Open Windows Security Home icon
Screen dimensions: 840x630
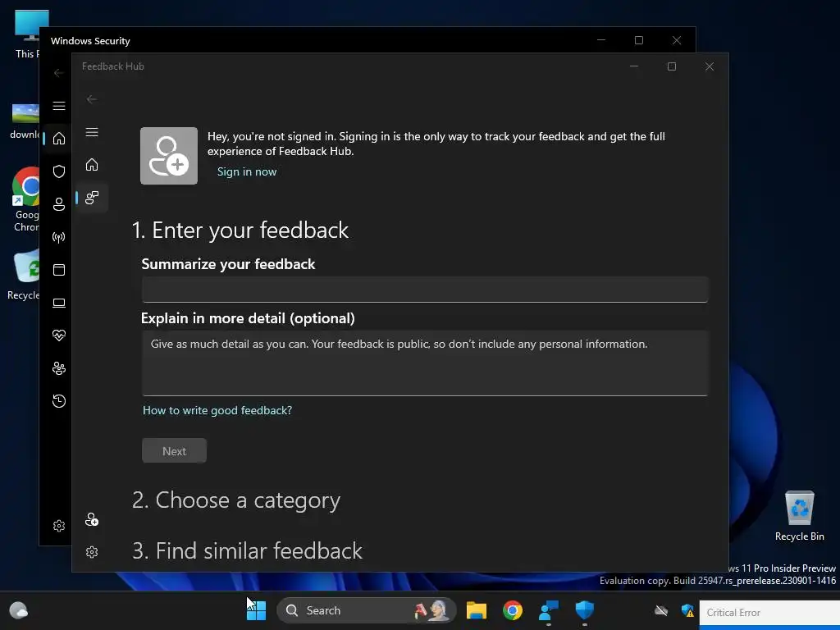pyautogui.click(x=59, y=138)
